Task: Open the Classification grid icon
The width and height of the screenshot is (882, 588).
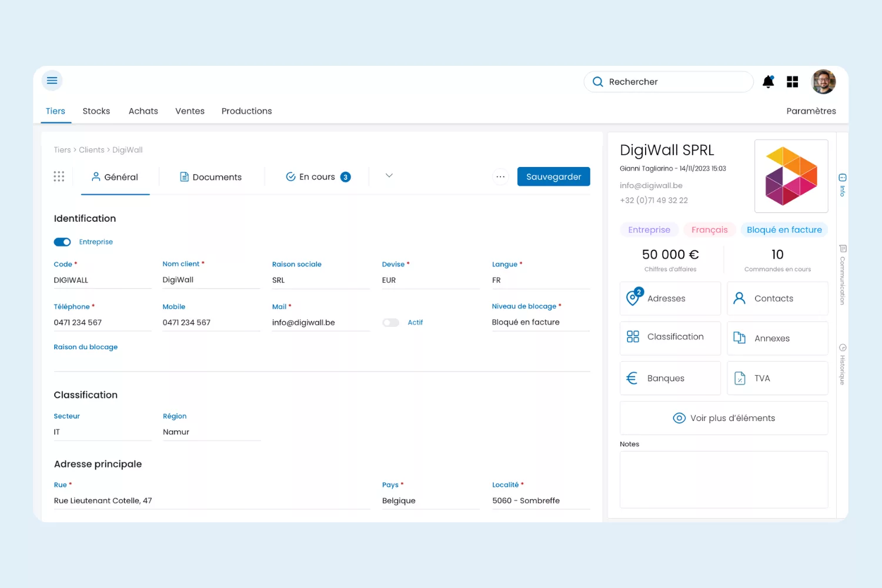Action: tap(633, 336)
